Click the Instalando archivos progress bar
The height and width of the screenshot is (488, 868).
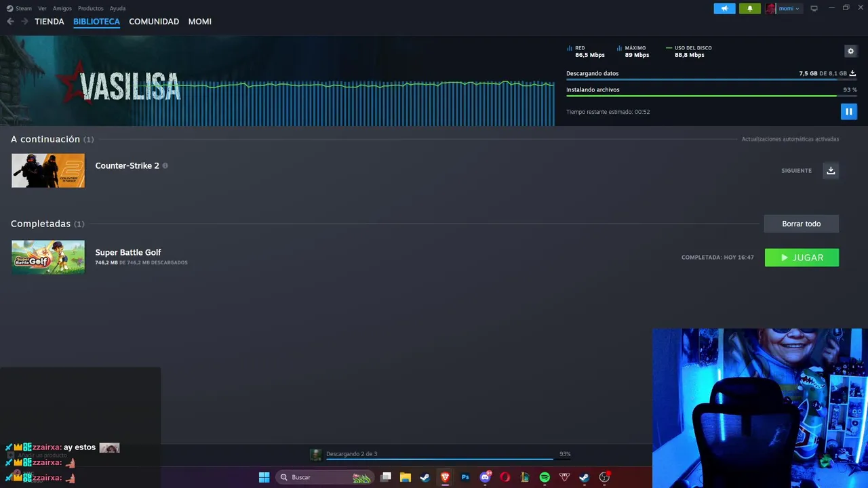click(x=711, y=96)
